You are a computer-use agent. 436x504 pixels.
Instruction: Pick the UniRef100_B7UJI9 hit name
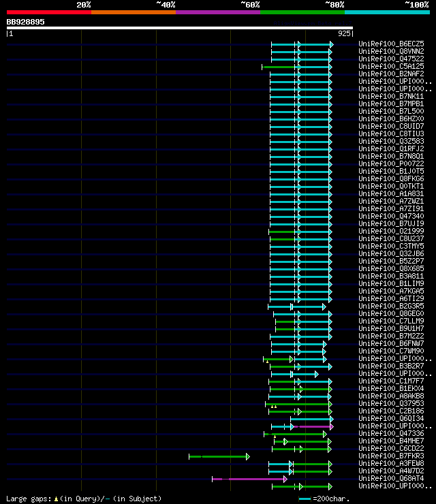click(x=391, y=223)
